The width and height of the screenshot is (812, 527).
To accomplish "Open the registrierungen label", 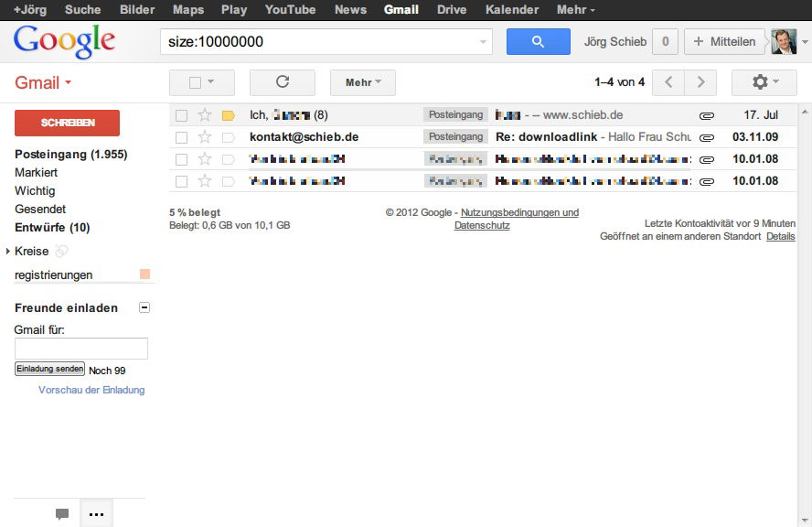I will pos(53,275).
